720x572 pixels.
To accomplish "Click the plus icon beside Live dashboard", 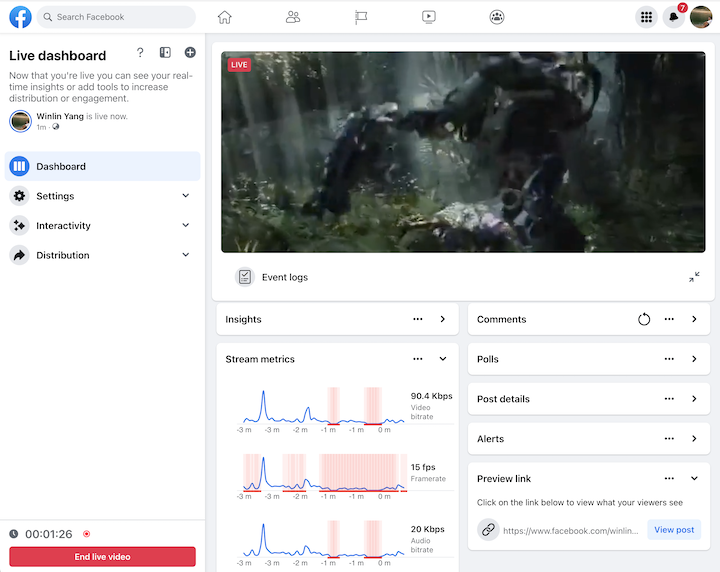I will point(190,52).
